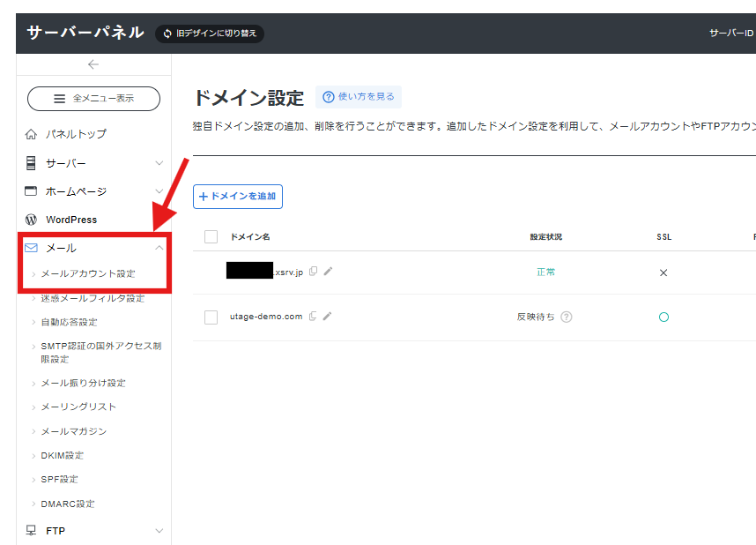Toggle the select-all checkbox in the table header
This screenshot has width=756, height=545.
point(211,236)
